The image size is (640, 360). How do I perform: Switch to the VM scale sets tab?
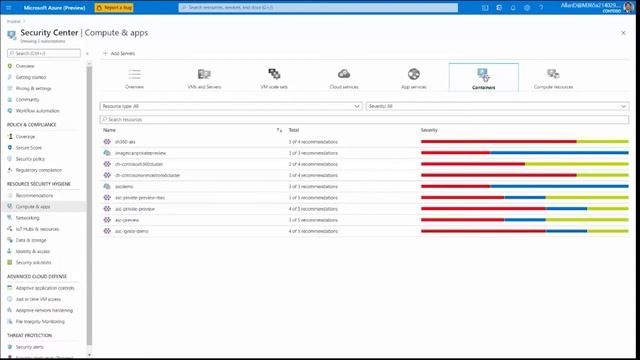(x=274, y=78)
